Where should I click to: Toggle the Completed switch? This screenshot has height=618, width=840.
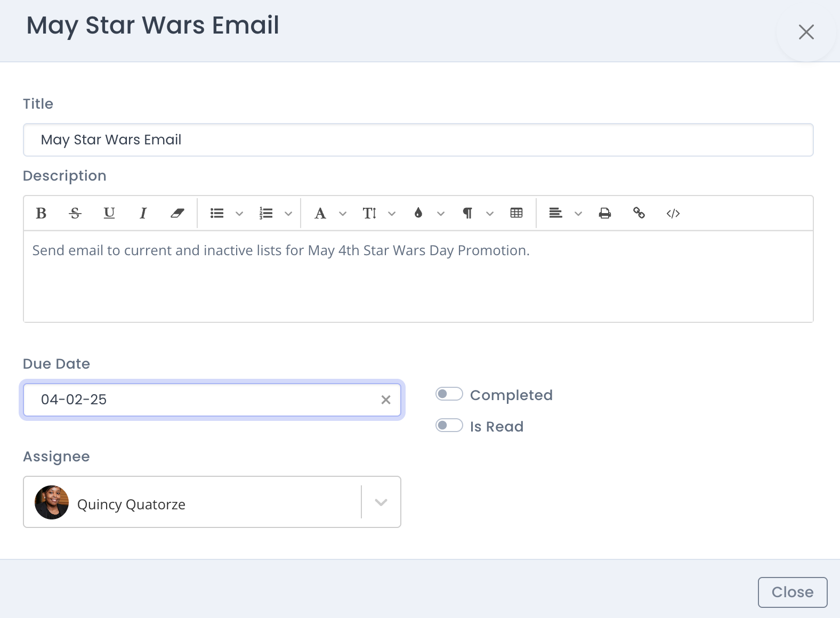449,394
